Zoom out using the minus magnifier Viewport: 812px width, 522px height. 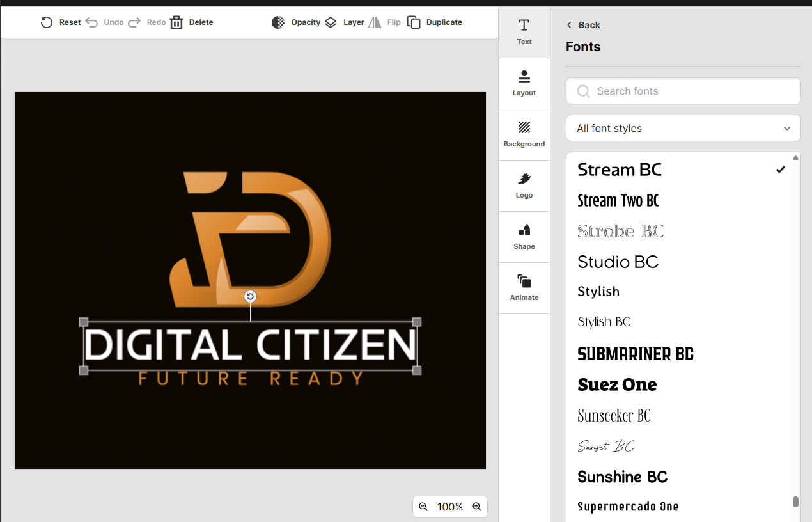423,507
